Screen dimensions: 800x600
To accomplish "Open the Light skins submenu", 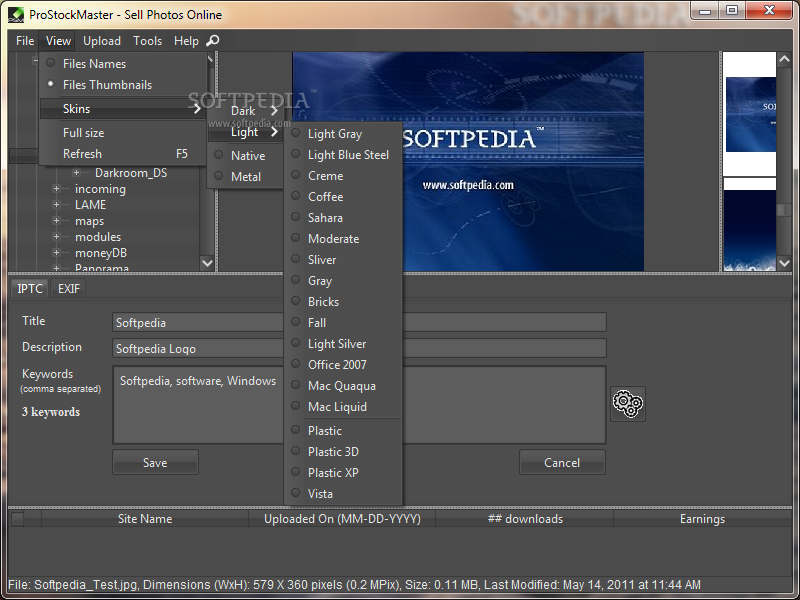I will [x=245, y=132].
